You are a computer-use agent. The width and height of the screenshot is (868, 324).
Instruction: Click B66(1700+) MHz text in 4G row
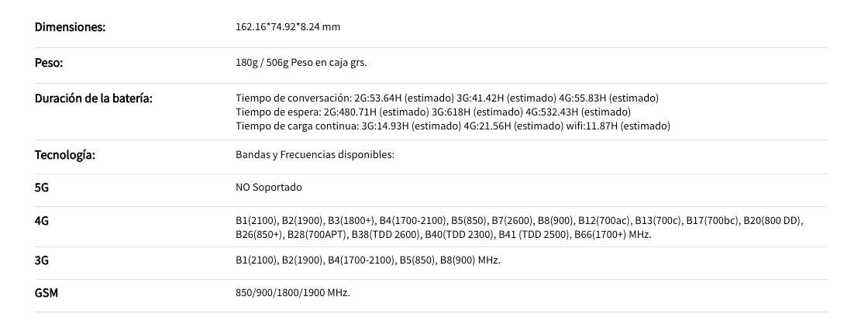click(x=613, y=234)
